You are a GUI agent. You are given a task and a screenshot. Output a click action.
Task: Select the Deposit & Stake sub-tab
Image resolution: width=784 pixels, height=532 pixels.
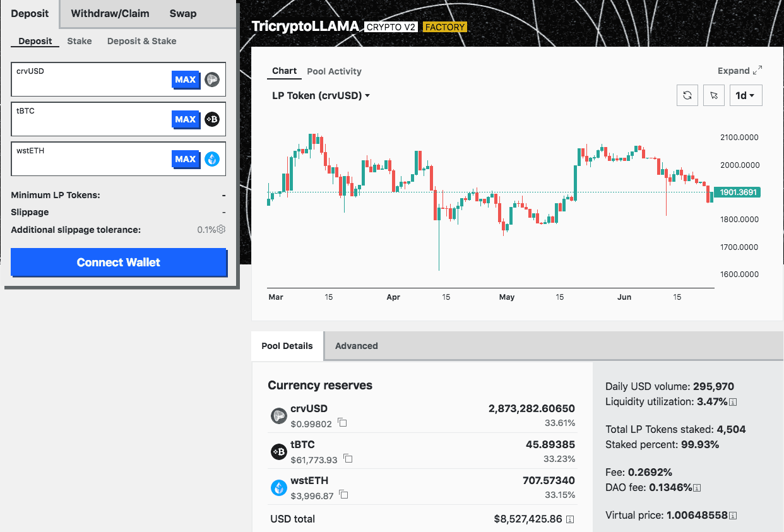[x=141, y=41]
